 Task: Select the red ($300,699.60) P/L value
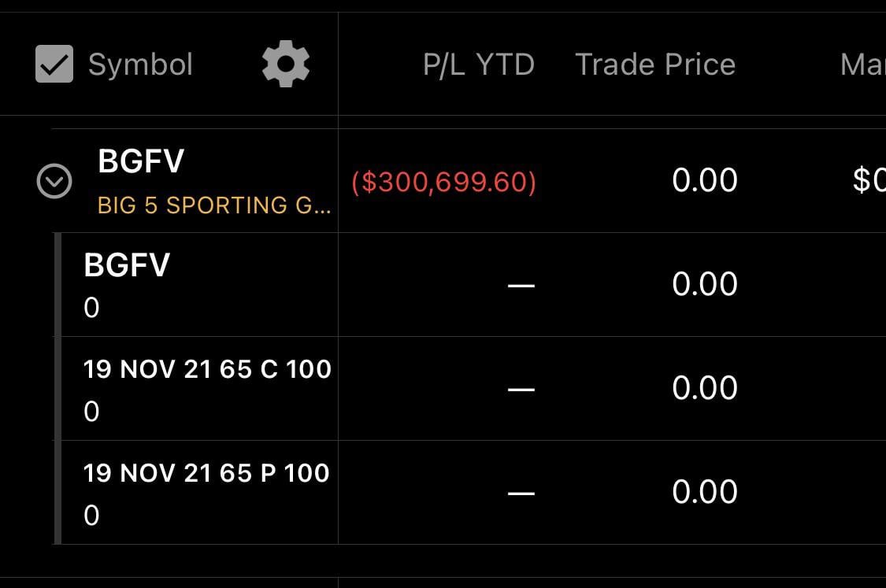click(x=443, y=182)
